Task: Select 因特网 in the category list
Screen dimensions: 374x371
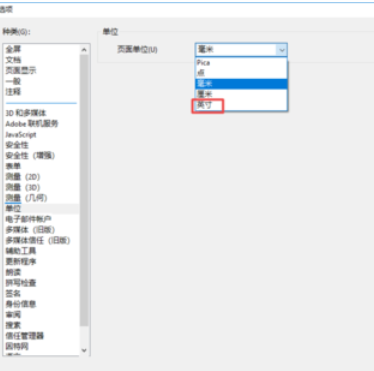Action: click(x=17, y=346)
